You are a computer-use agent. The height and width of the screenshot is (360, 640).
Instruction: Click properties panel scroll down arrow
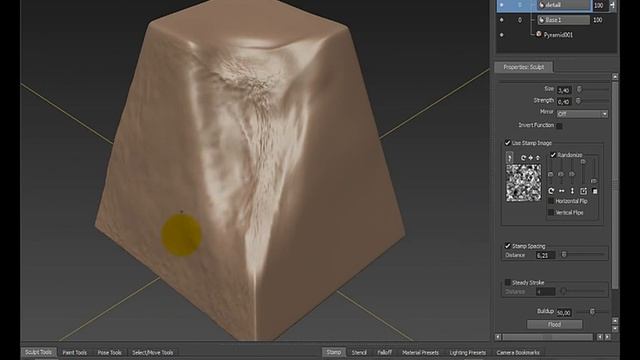[x=615, y=329]
